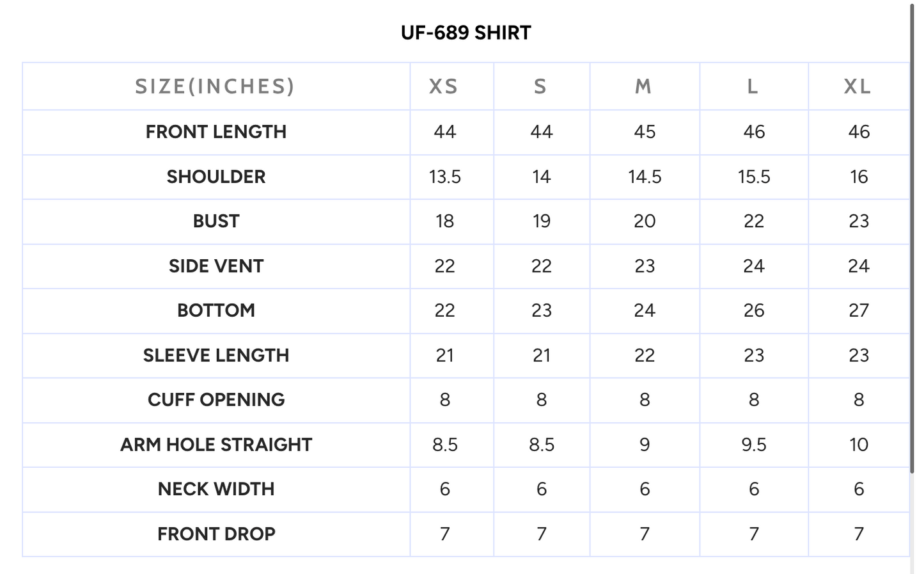Click the FRONT LENGTH row label

tap(216, 132)
